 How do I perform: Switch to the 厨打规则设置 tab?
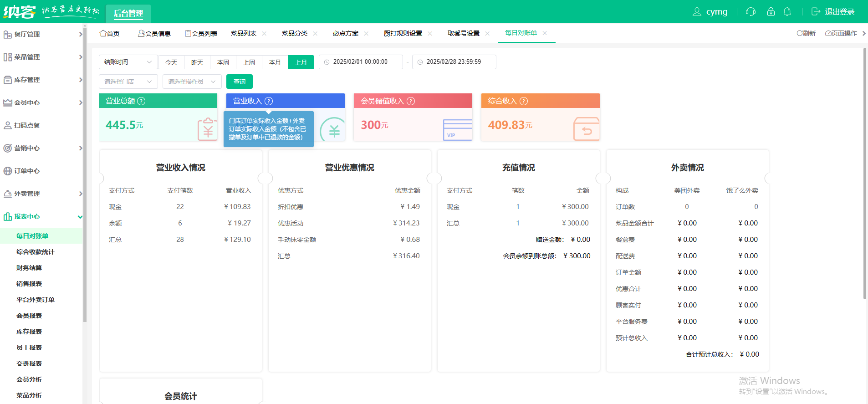point(403,34)
